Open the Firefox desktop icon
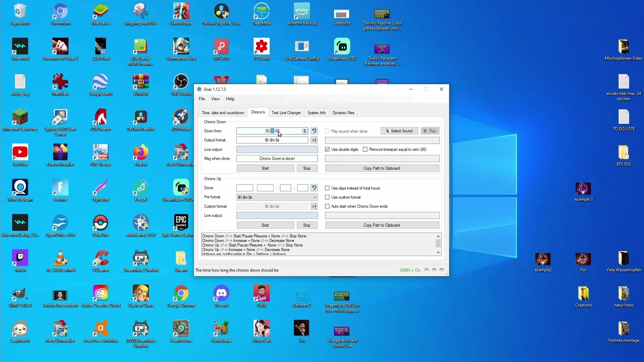 pyautogui.click(x=141, y=155)
